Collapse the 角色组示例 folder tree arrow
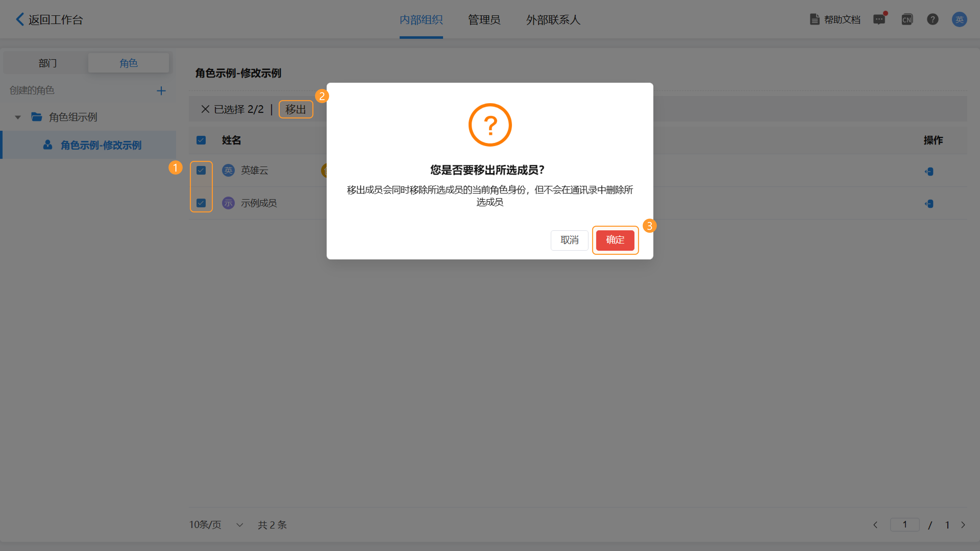Image resolution: width=980 pixels, height=551 pixels. click(18, 117)
